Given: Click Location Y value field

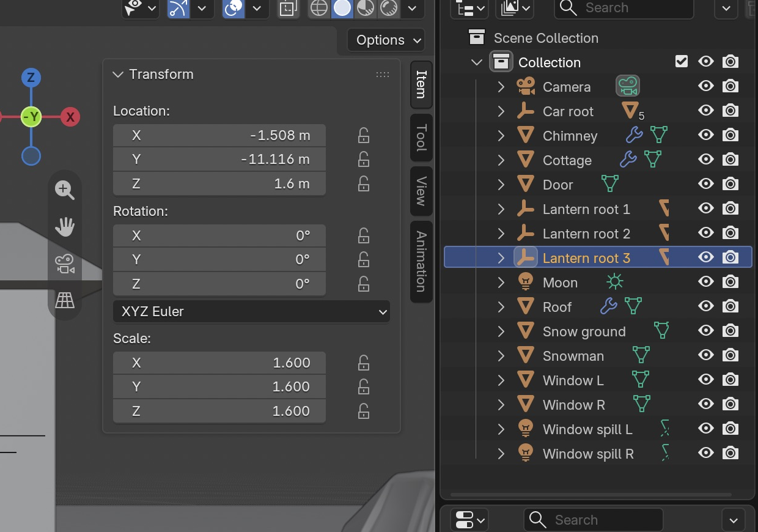Looking at the screenshot, I should pyautogui.click(x=219, y=160).
